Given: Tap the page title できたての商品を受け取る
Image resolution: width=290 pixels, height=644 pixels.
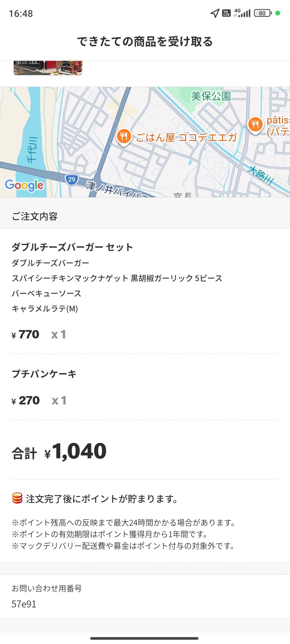Looking at the screenshot, I should (145, 42).
